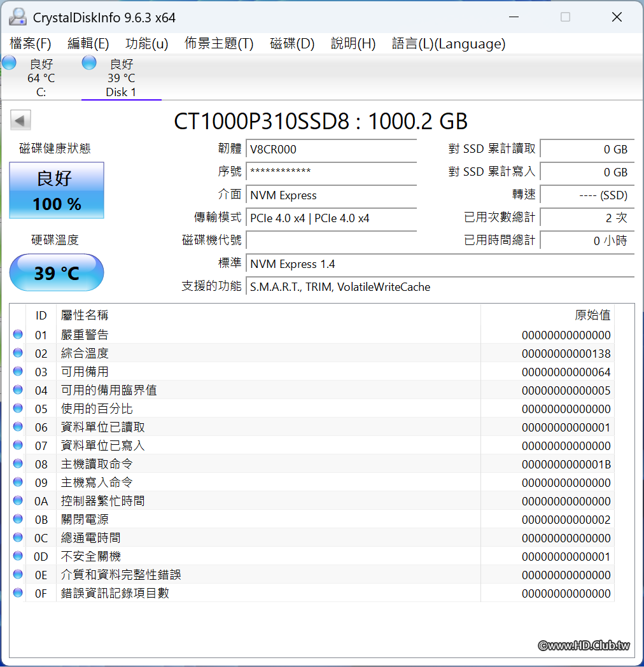Click the PCIe 4.0 x4 transfer mode field

tap(331, 218)
